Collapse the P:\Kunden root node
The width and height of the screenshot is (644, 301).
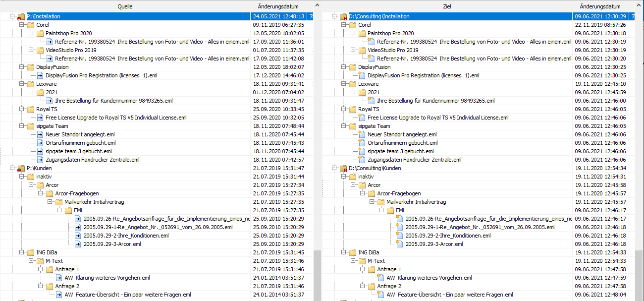pyautogui.click(x=12, y=169)
